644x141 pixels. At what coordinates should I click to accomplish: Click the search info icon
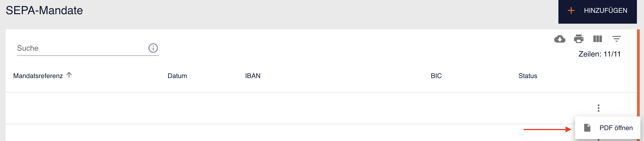click(x=153, y=48)
